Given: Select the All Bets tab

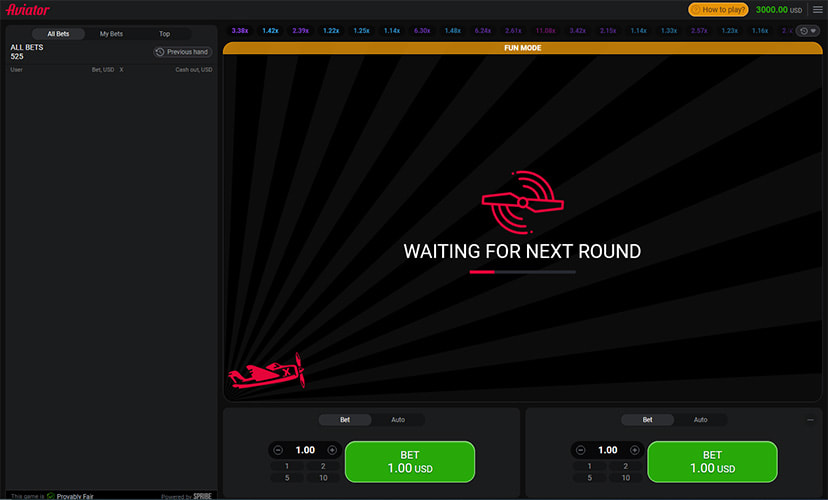Looking at the screenshot, I should 58,34.
